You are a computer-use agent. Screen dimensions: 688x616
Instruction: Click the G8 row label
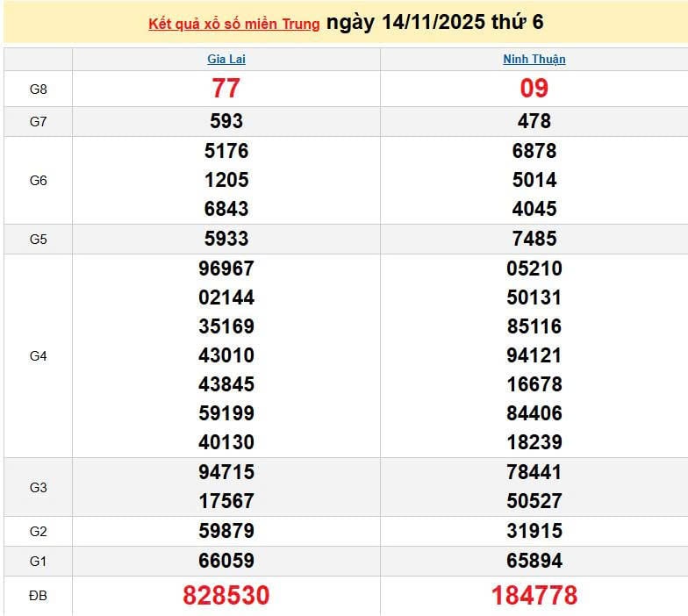point(38,89)
